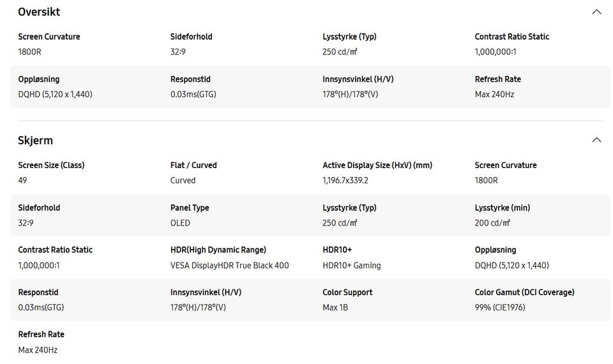Click the Refresh Rate label in Skjerm section
This screenshot has height=364, width=613.
pyautogui.click(x=41, y=334)
